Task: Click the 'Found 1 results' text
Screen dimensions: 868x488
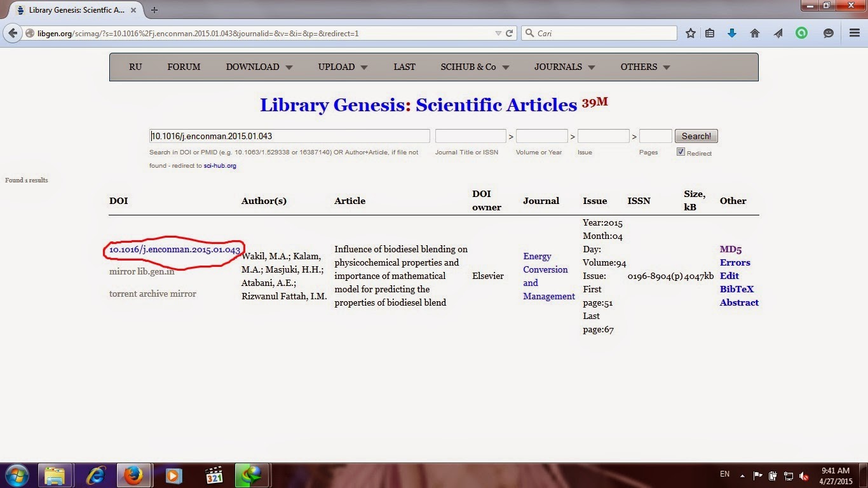Action: click(x=27, y=180)
